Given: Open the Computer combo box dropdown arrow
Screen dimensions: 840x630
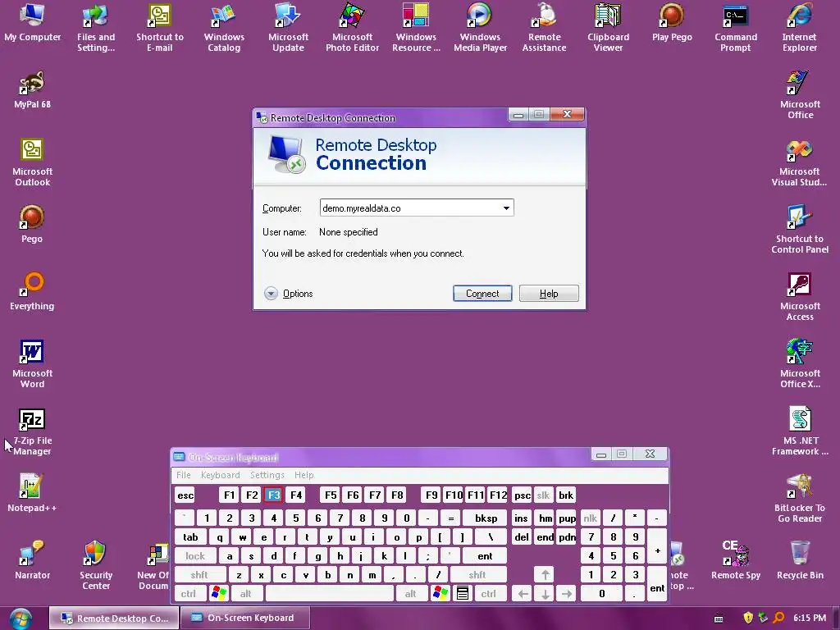Looking at the screenshot, I should coord(506,208).
